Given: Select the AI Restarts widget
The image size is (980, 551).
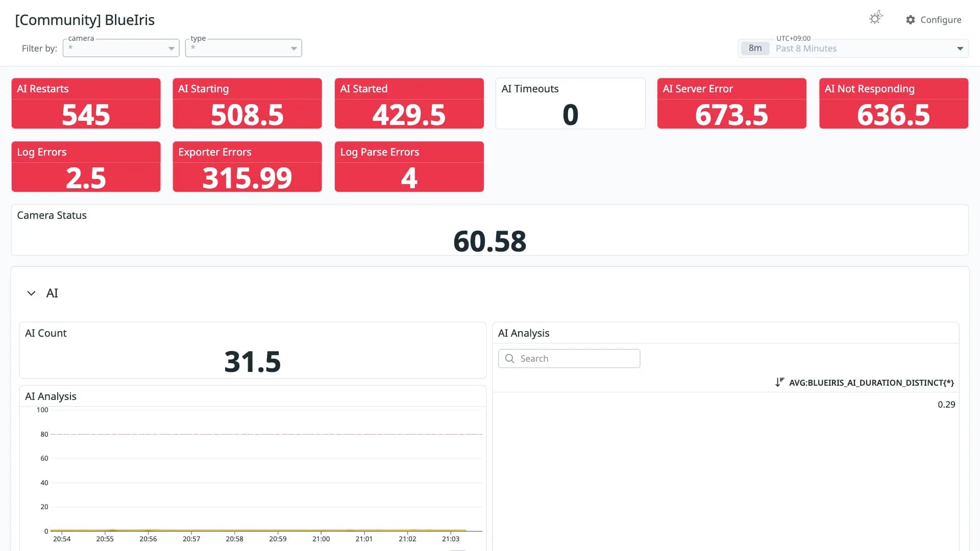Looking at the screenshot, I should [x=86, y=104].
